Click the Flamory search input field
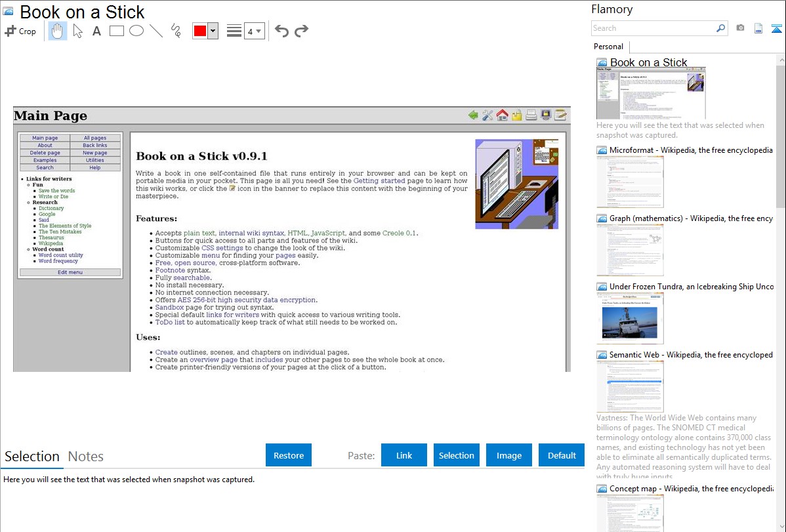Screen dimensions: 786x532 (x=653, y=28)
